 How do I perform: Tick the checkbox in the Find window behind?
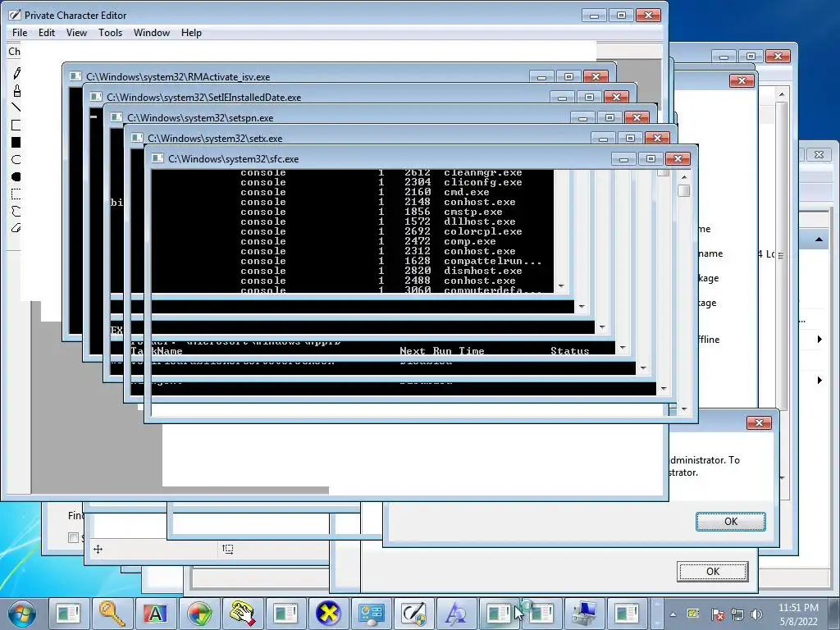tap(73, 537)
